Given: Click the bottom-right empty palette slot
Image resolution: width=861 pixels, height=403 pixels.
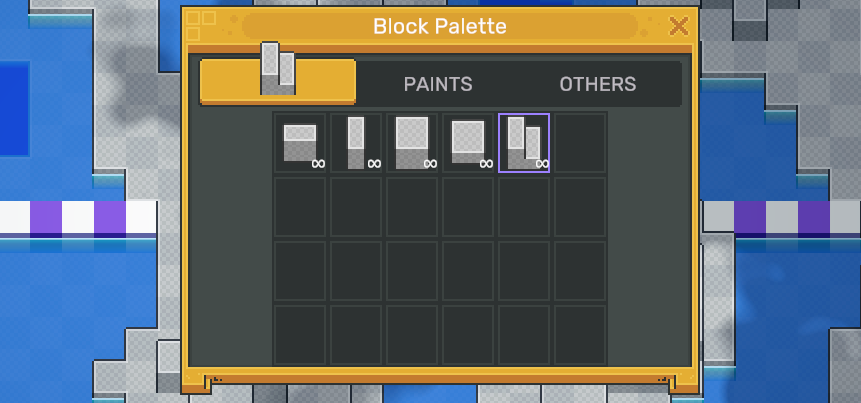Looking at the screenshot, I should pyautogui.click(x=580, y=335).
